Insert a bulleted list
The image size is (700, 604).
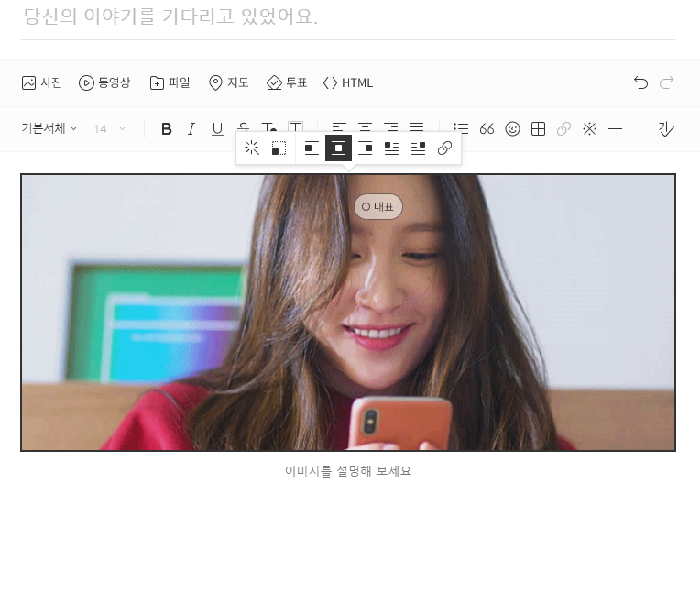tap(461, 129)
